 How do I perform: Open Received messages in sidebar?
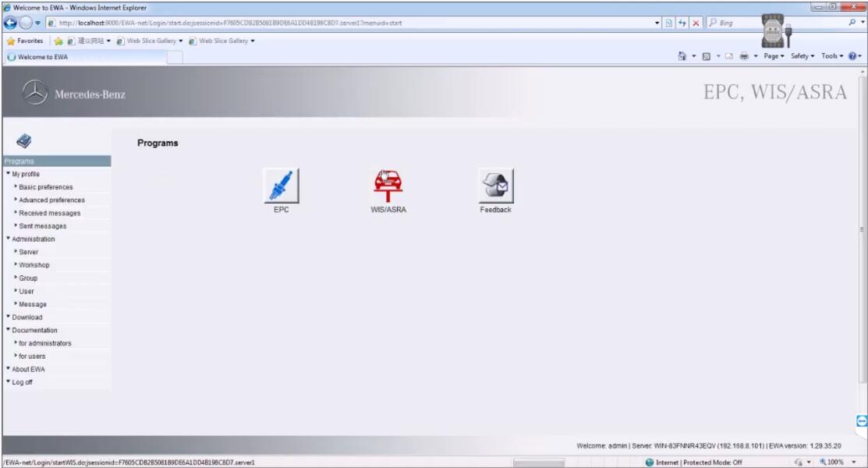[x=50, y=213]
